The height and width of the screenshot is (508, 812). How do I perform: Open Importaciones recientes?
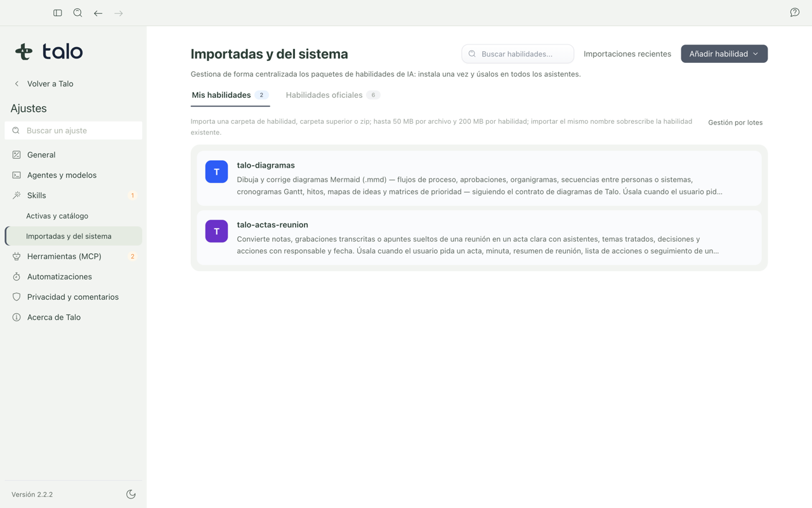(627, 54)
